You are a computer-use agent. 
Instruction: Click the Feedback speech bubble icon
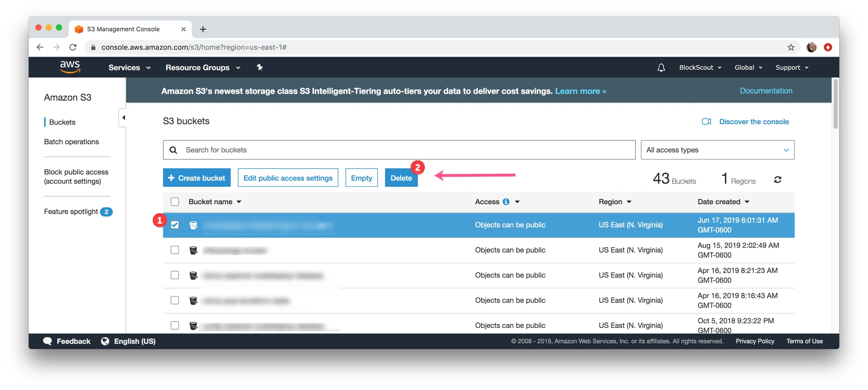[x=47, y=341]
